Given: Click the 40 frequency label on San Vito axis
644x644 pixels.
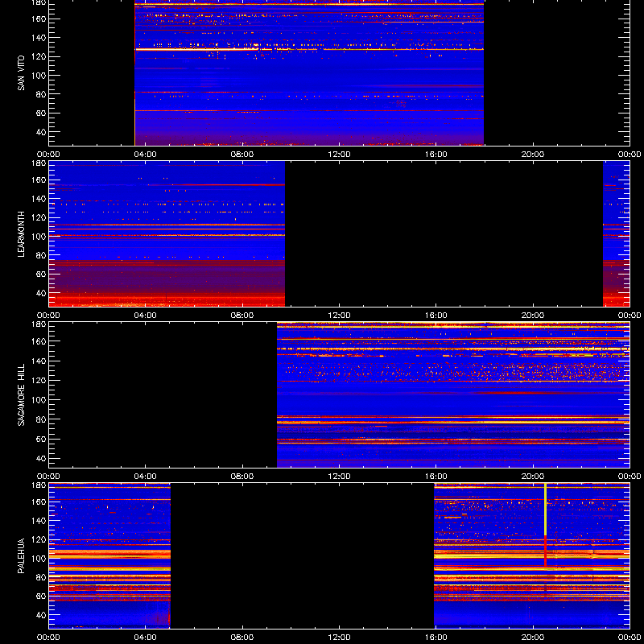Looking at the screenshot, I should pos(42,132).
